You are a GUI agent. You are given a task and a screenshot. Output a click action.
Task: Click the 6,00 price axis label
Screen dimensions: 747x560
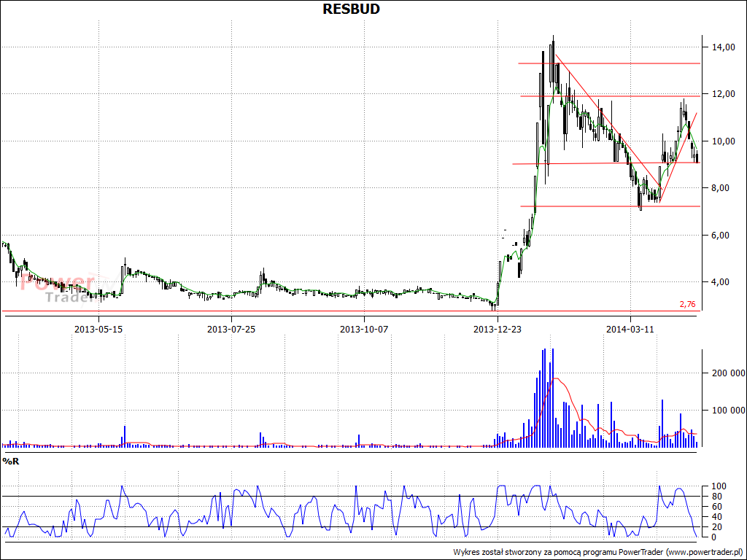click(719, 236)
